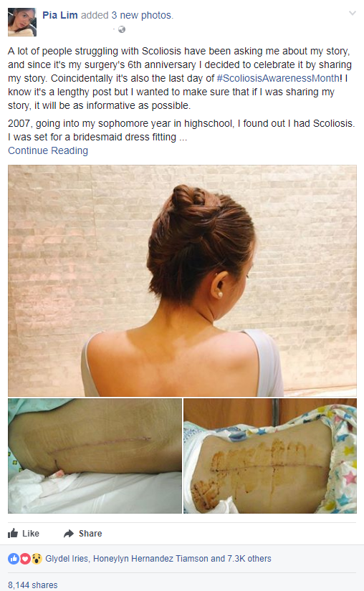The image size is (364, 591).
Task: Click the Share button label
Action: pos(90,533)
